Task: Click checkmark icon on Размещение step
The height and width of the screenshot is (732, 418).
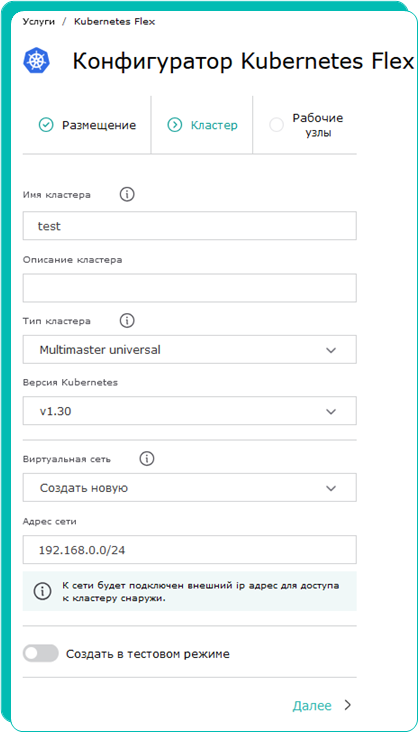Action: click(x=46, y=125)
